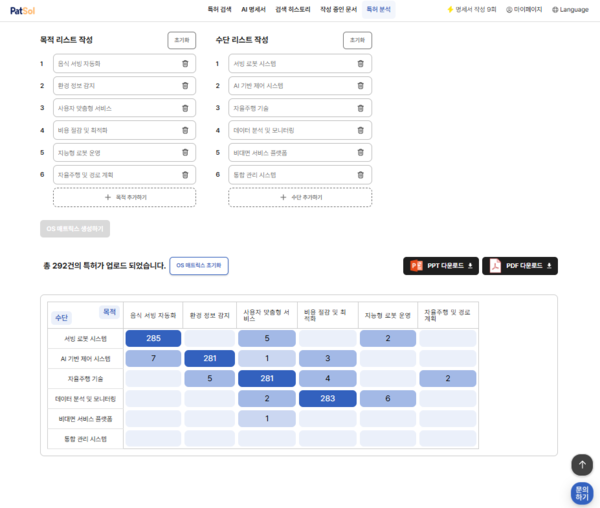Click trash icon for 자율주행 및 경로 계획
Image resolution: width=600 pixels, height=508 pixels.
click(185, 174)
